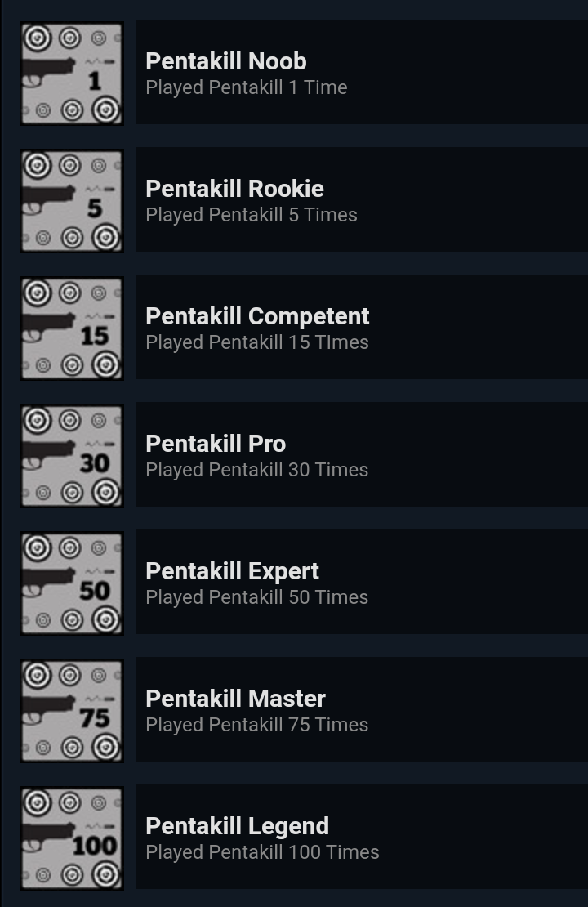Screen dimensions: 588x907
Task: Click the "Played Pentakill 50 Times" description
Action: click(256, 597)
